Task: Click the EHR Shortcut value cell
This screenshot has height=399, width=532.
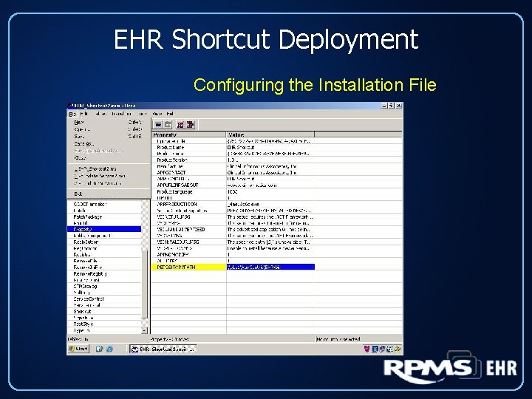Action: (x=270, y=148)
